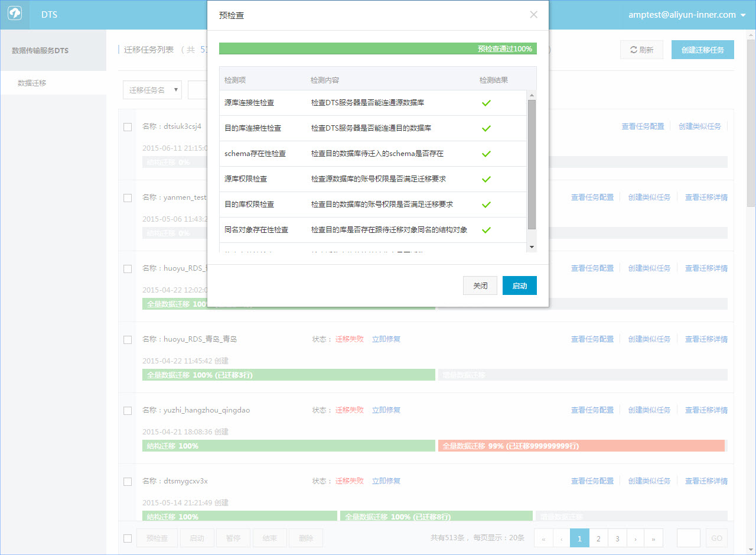Check the box for yuzhi_hangzhou_qingdao

click(x=128, y=411)
